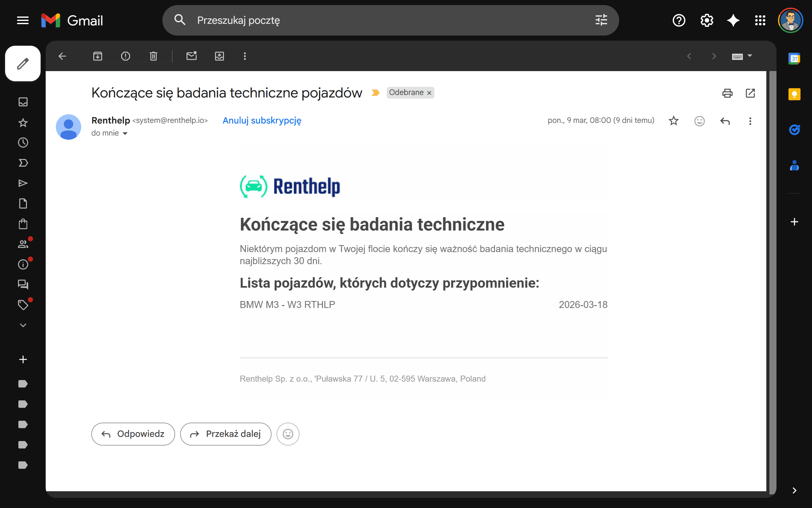The width and height of the screenshot is (812, 508).
Task: Open search filter options
Action: (x=601, y=20)
